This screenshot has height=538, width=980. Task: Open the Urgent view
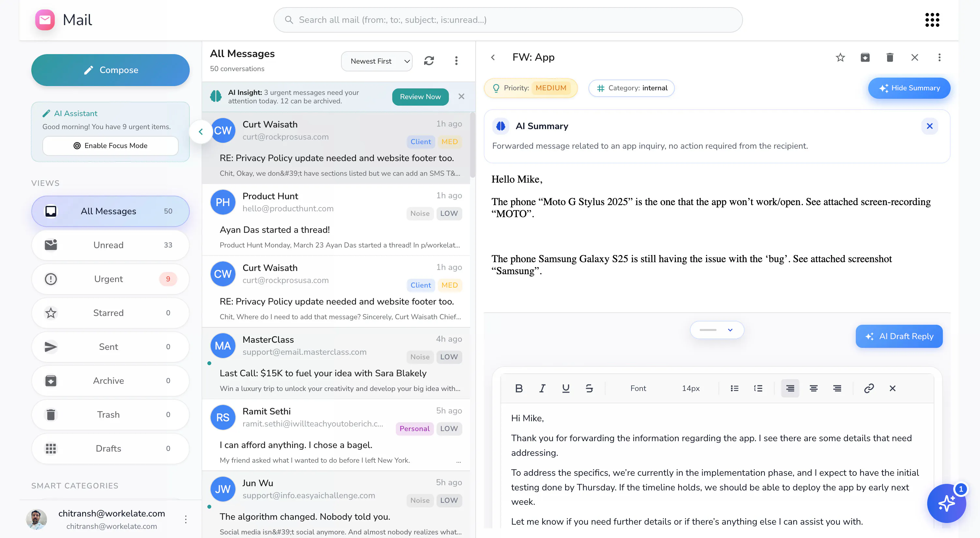[110, 279]
